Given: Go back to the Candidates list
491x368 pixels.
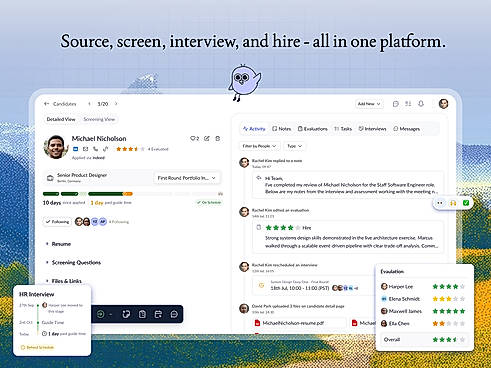Looking at the screenshot, I should (60, 104).
